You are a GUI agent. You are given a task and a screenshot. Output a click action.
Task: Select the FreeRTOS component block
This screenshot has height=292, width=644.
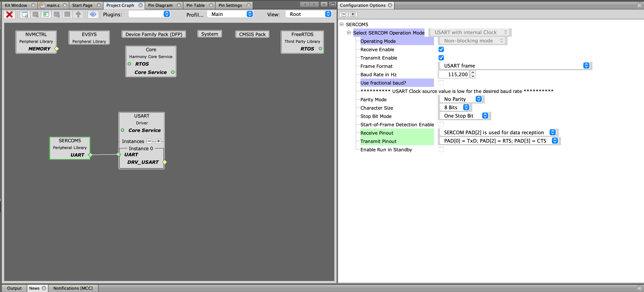[x=302, y=41]
